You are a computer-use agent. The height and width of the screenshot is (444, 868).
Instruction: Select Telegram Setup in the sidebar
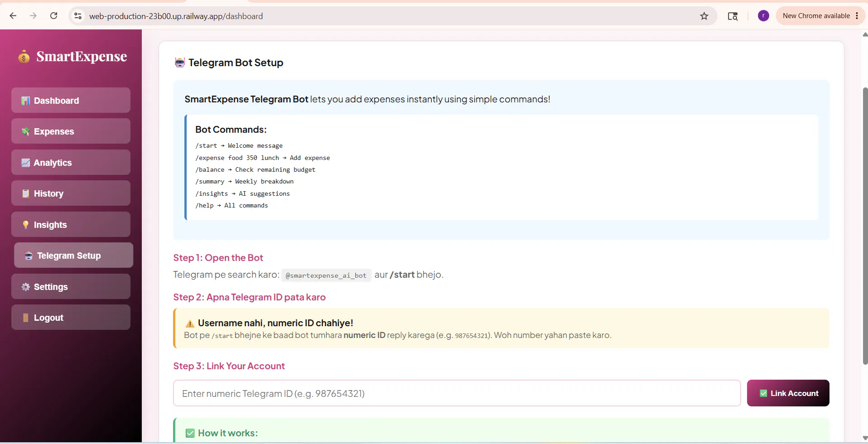[74, 255]
